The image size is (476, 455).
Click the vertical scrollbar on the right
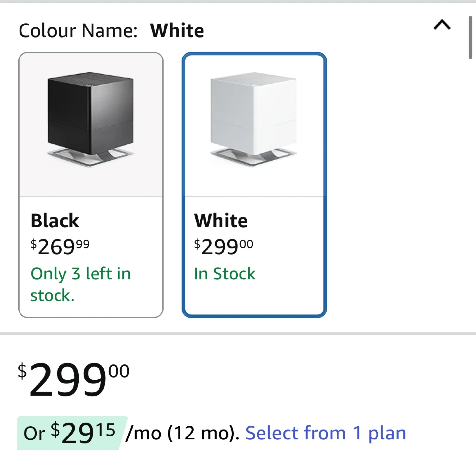pyautogui.click(x=470, y=38)
